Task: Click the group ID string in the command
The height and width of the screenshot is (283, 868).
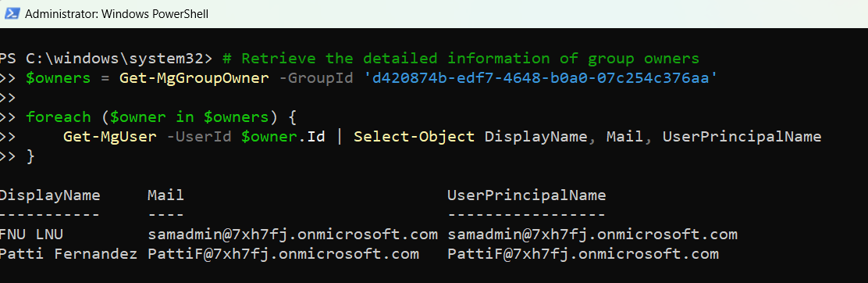Action: 541,78
